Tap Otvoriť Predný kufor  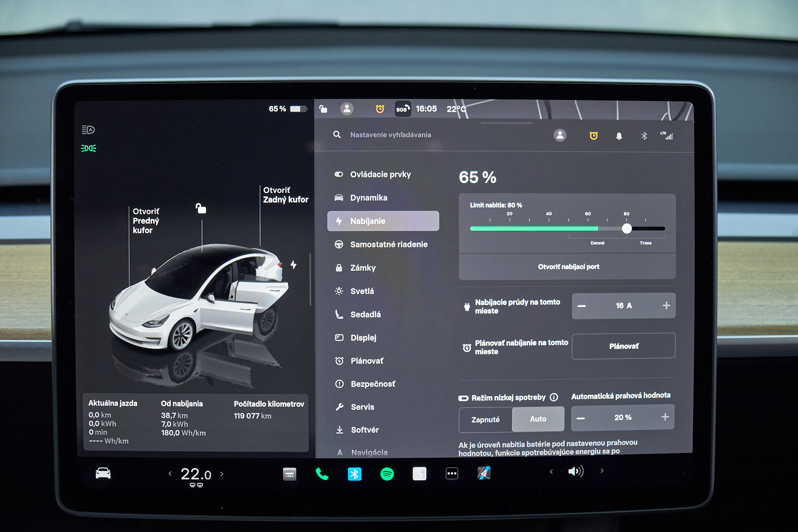tap(146, 221)
